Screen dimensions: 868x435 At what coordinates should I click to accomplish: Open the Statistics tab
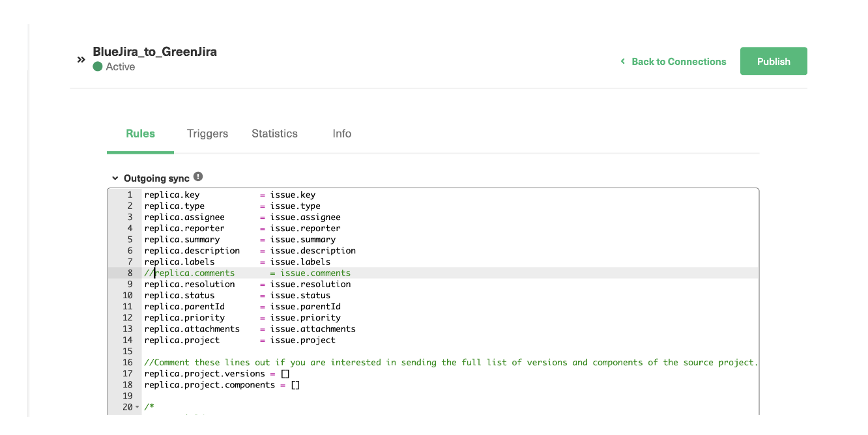274,133
